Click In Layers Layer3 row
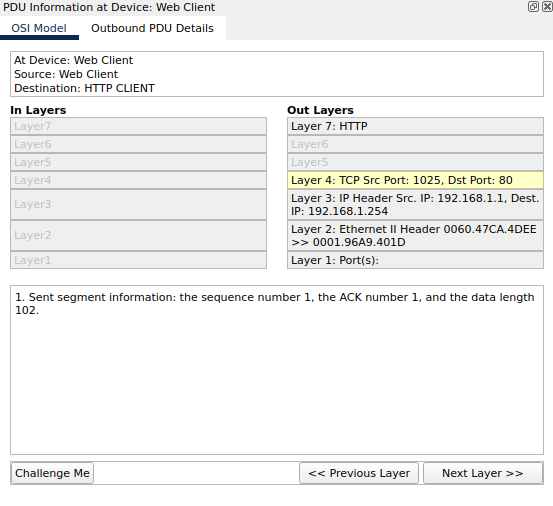The image size is (553, 506). [x=138, y=205]
